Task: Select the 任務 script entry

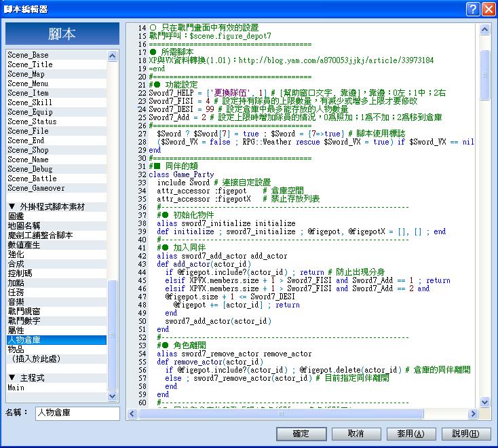Action: 56,293
